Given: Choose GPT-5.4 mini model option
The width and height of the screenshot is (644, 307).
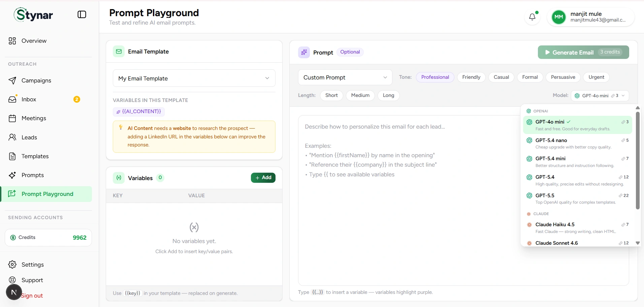Looking at the screenshot, I should point(577,162).
